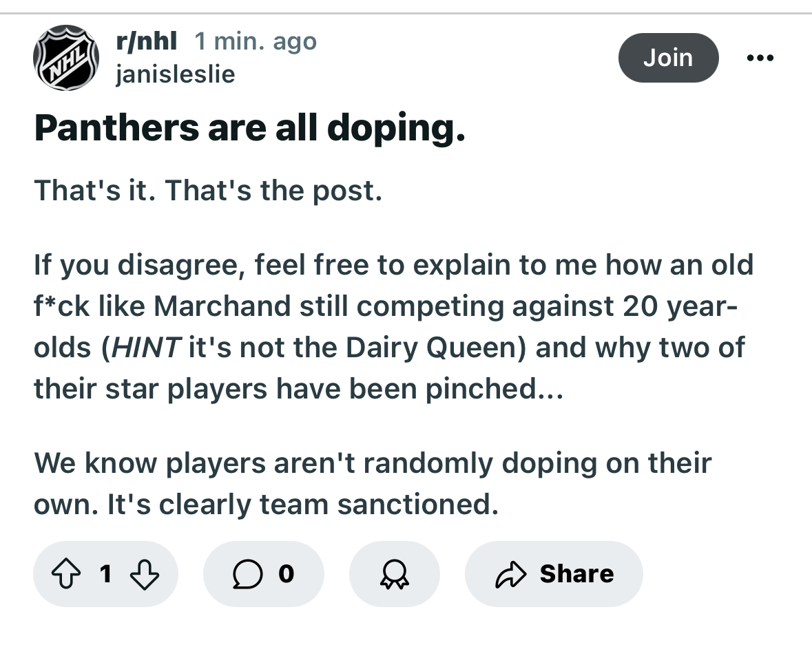Upvote the Panthers doping post
The height and width of the screenshot is (647, 812).
coord(66,574)
